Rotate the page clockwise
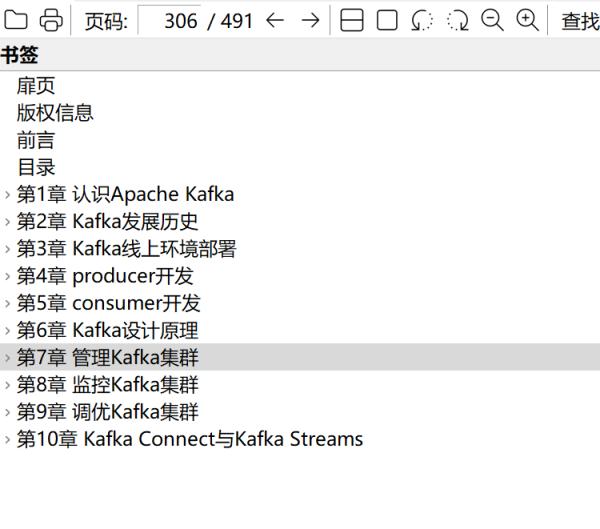Screen dimensions: 600x529 [x=458, y=20]
